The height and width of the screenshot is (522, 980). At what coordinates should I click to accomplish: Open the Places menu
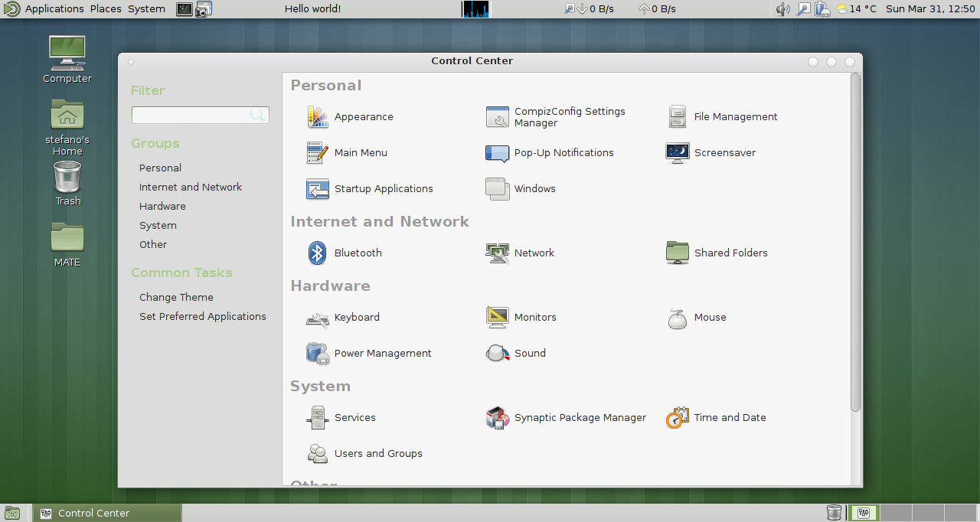coord(106,9)
